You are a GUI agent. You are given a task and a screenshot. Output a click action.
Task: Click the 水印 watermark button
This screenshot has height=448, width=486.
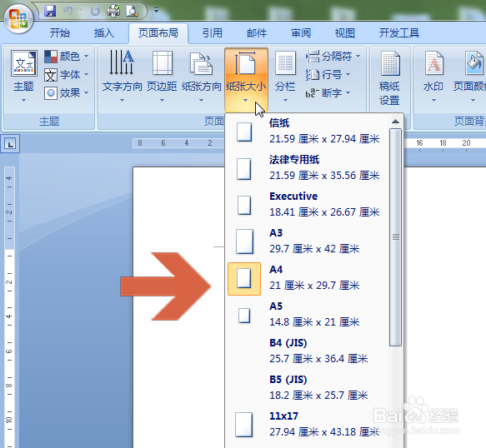[x=433, y=77]
